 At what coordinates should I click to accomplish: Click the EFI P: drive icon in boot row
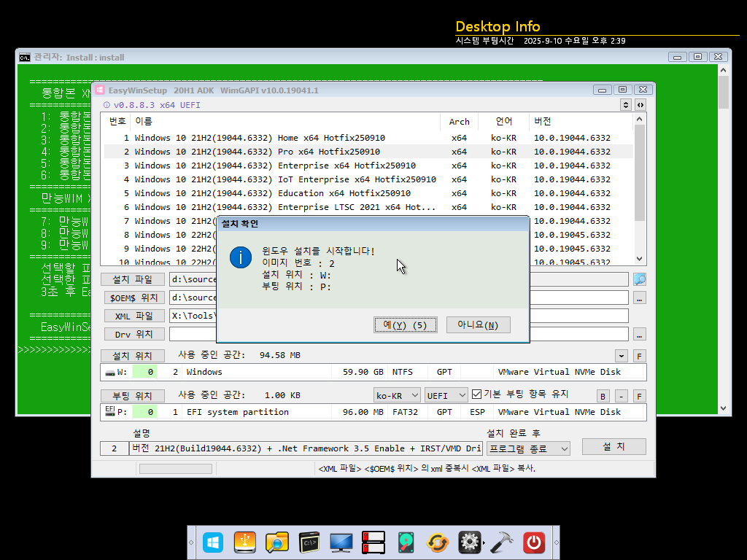click(x=110, y=411)
